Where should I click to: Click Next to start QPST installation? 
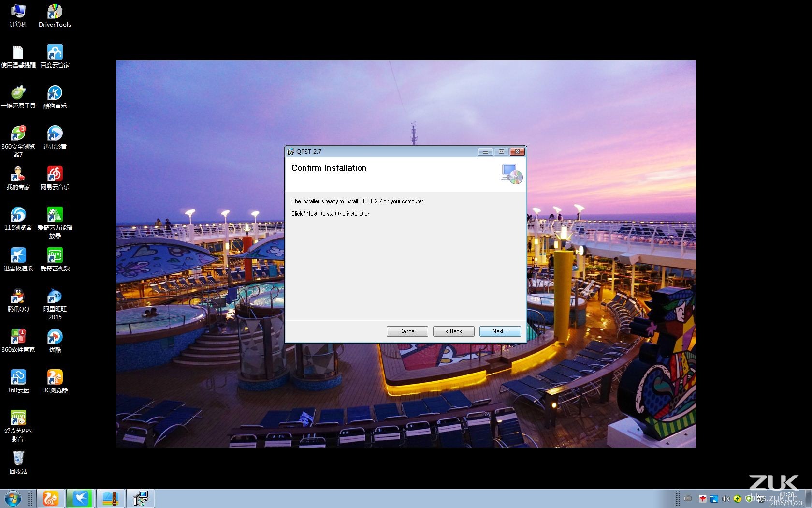(500, 331)
